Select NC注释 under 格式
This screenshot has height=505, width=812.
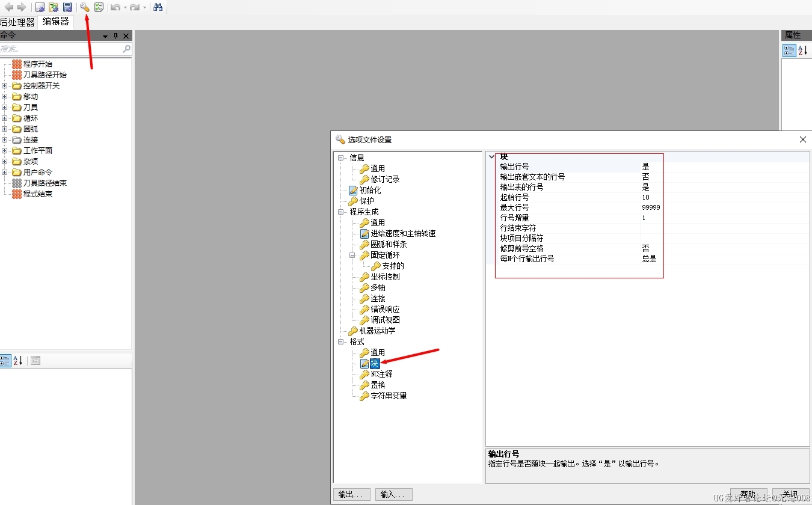pyautogui.click(x=381, y=374)
